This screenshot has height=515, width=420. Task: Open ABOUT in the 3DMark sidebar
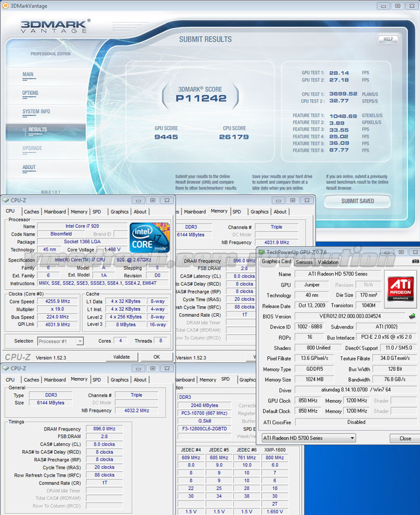click(29, 167)
